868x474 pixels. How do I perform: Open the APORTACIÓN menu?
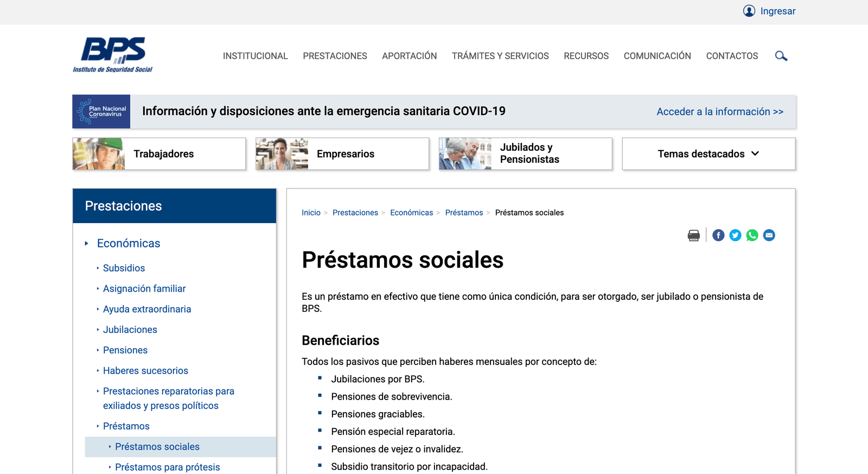coord(410,56)
